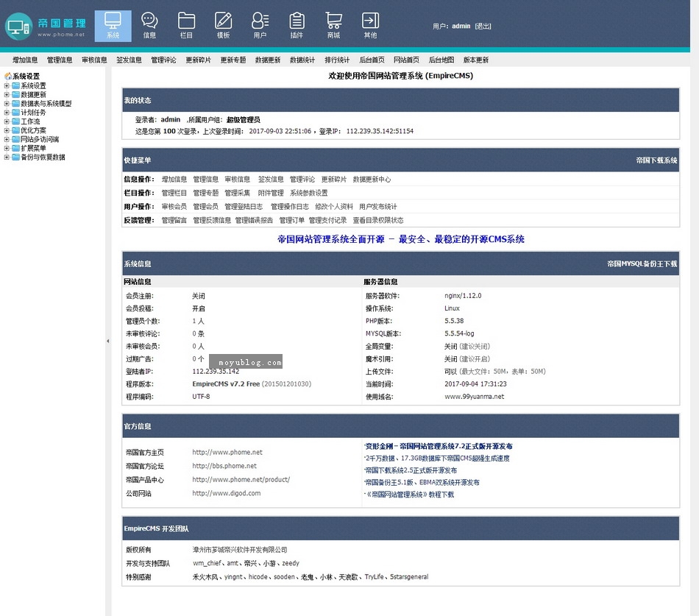Click 管理栏目 quick menu link
699x616 pixels.
pyautogui.click(x=174, y=193)
